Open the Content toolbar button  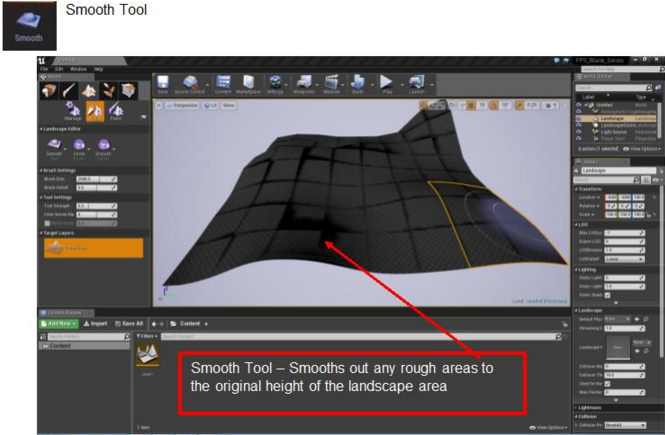point(223,84)
